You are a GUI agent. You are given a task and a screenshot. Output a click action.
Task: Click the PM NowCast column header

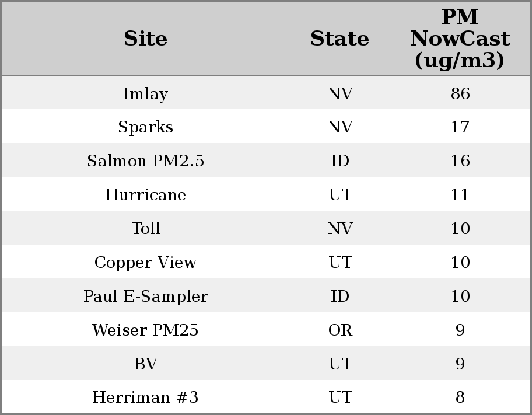tap(460, 39)
